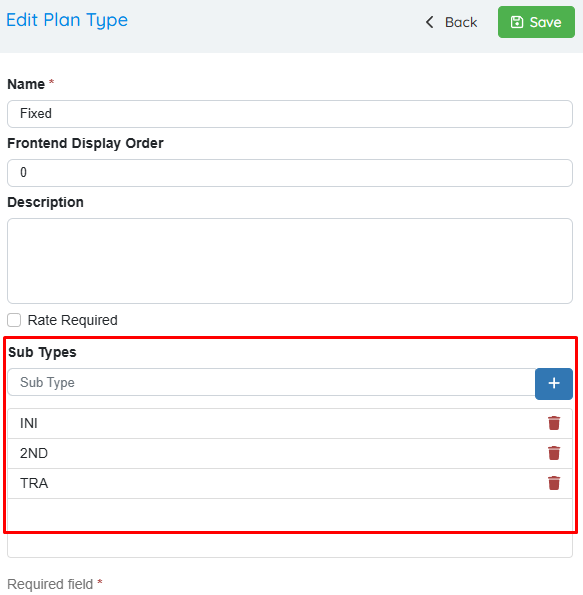Click the left chevron icon beside Back
583x595 pixels.
(429, 22)
